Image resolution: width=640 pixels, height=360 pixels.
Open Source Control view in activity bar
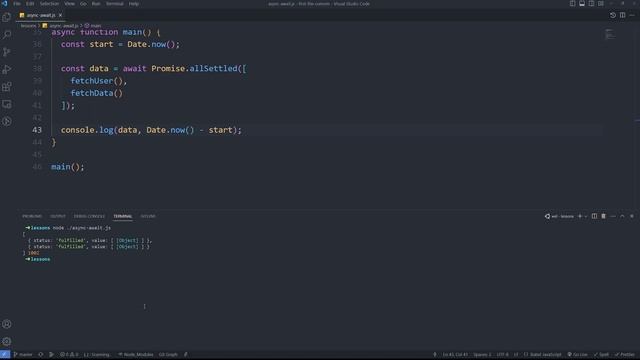click(7, 52)
